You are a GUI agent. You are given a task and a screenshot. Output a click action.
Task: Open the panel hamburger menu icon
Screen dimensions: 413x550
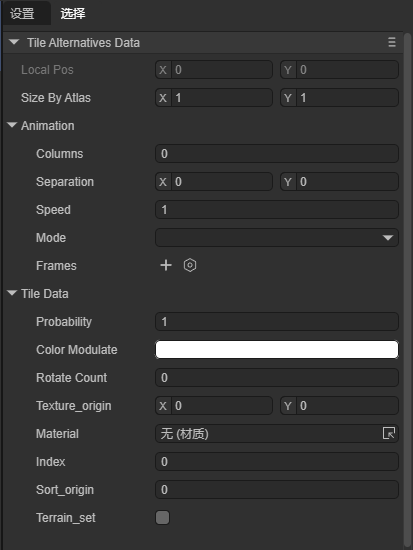coord(392,42)
